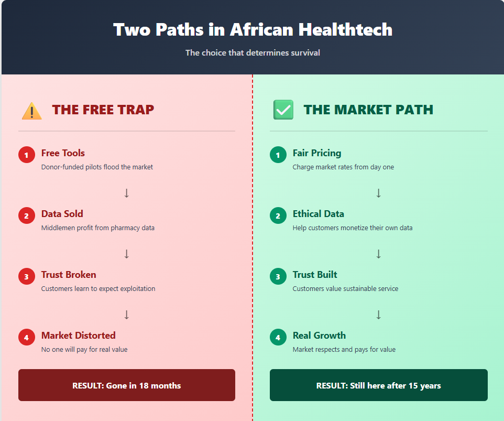Viewport: 504px width, 421px height.
Task: Click the warning triangle icon
Action: click(x=31, y=110)
